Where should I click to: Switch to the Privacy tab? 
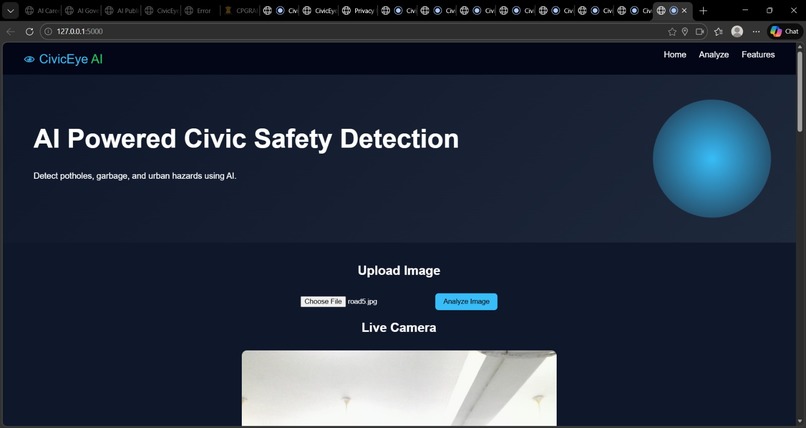pyautogui.click(x=359, y=10)
